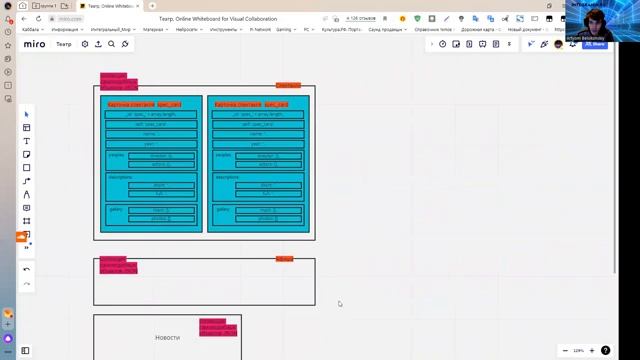This screenshot has height=360, width=640.
Task: Open the Каббала bookmarks folder
Action: 33,29
